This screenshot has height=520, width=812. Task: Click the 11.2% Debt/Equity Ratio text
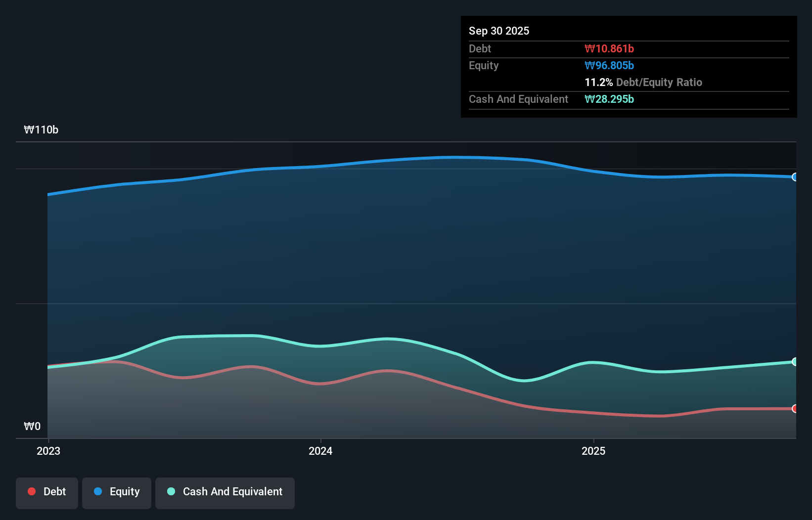tap(643, 82)
